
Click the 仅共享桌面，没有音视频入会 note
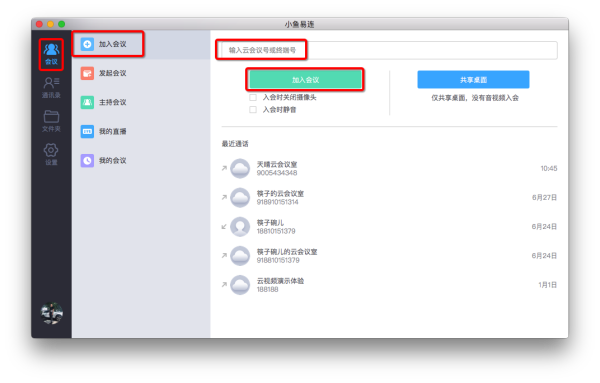pyautogui.click(x=475, y=98)
